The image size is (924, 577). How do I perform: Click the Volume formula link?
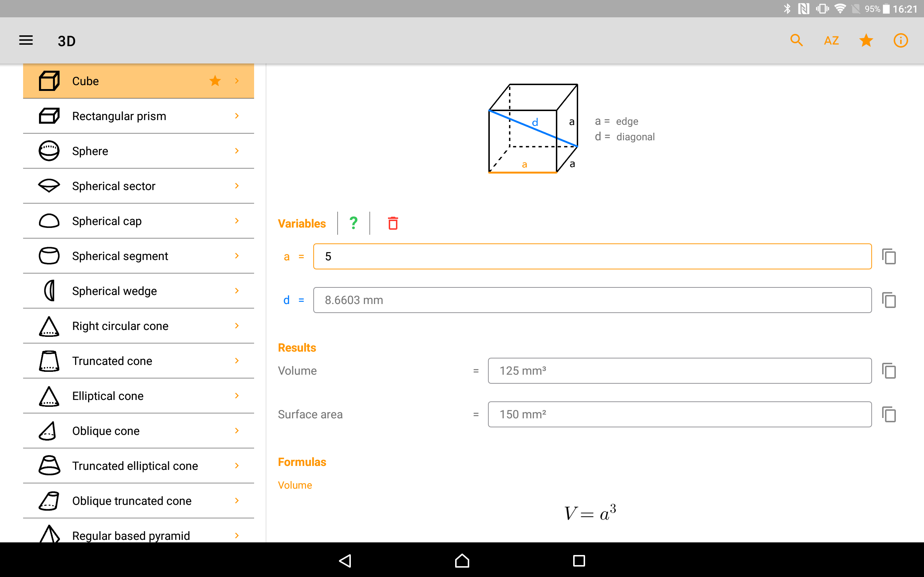[295, 485]
